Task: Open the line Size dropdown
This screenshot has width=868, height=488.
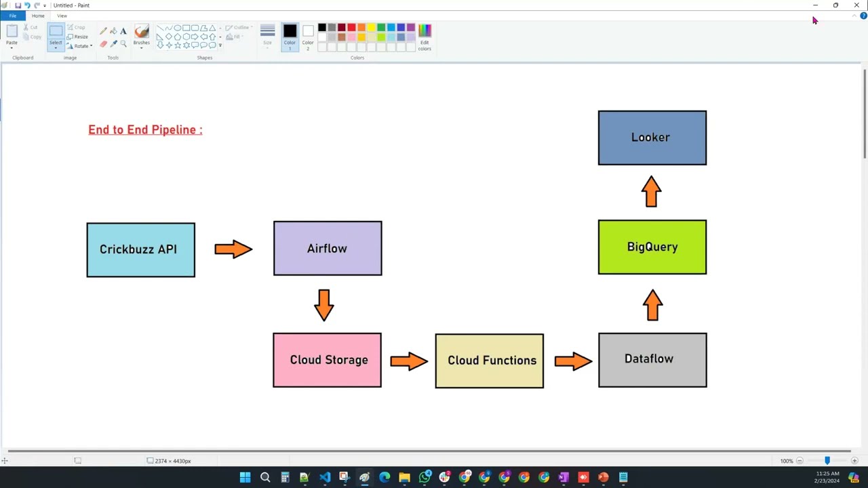Action: 267,37
